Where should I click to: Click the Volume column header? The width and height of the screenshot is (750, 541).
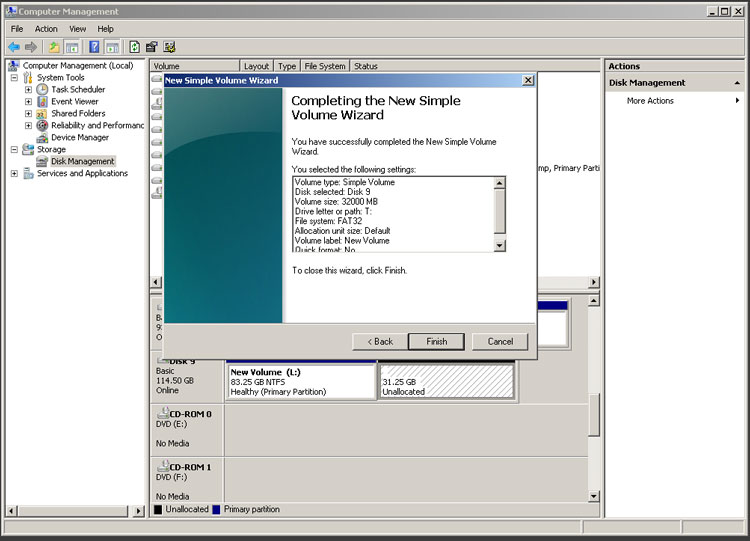click(x=195, y=66)
